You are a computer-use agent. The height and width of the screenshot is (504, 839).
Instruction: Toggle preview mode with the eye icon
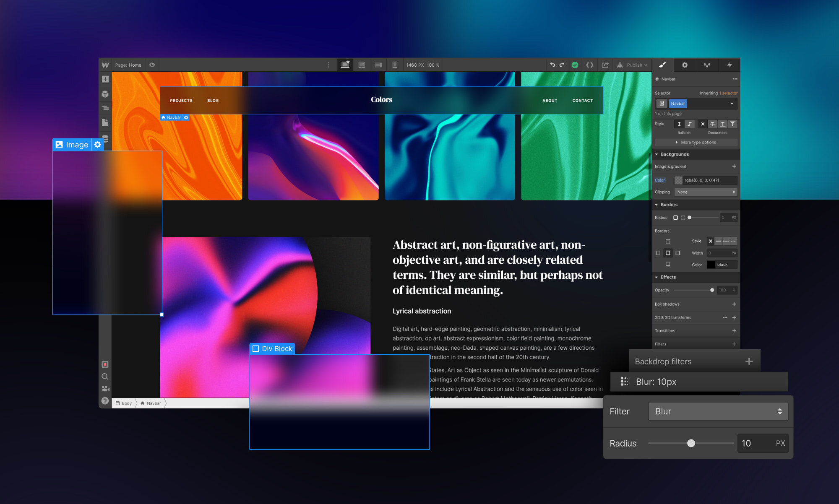(152, 65)
